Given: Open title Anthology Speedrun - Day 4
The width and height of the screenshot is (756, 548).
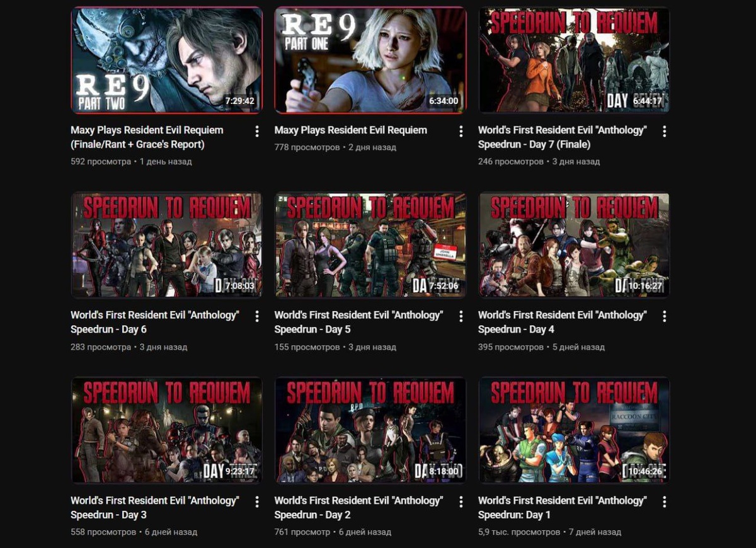Looking at the screenshot, I should pyautogui.click(x=563, y=322).
